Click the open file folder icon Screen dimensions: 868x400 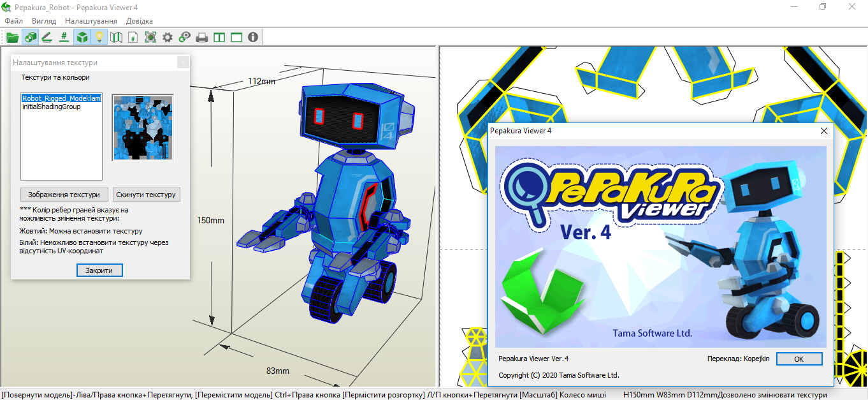click(x=12, y=38)
